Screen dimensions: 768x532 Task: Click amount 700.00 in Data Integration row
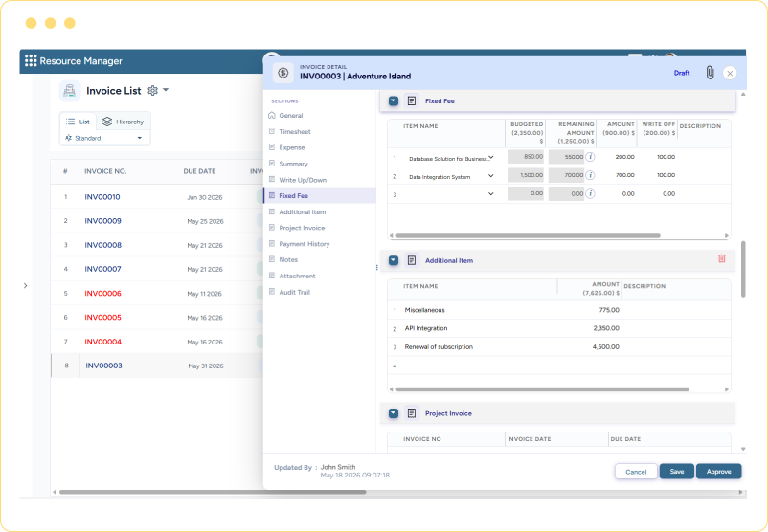point(624,175)
